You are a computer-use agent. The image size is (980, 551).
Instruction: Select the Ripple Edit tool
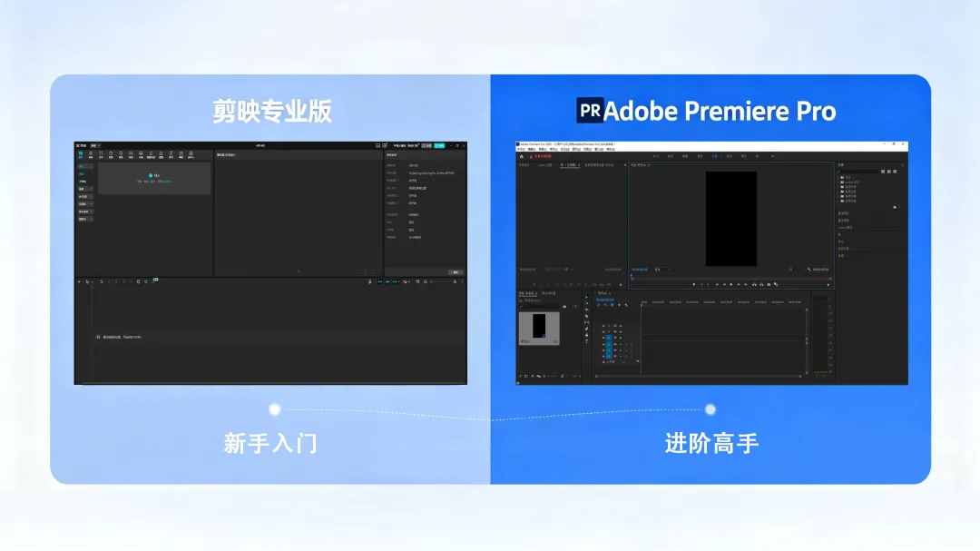586,310
